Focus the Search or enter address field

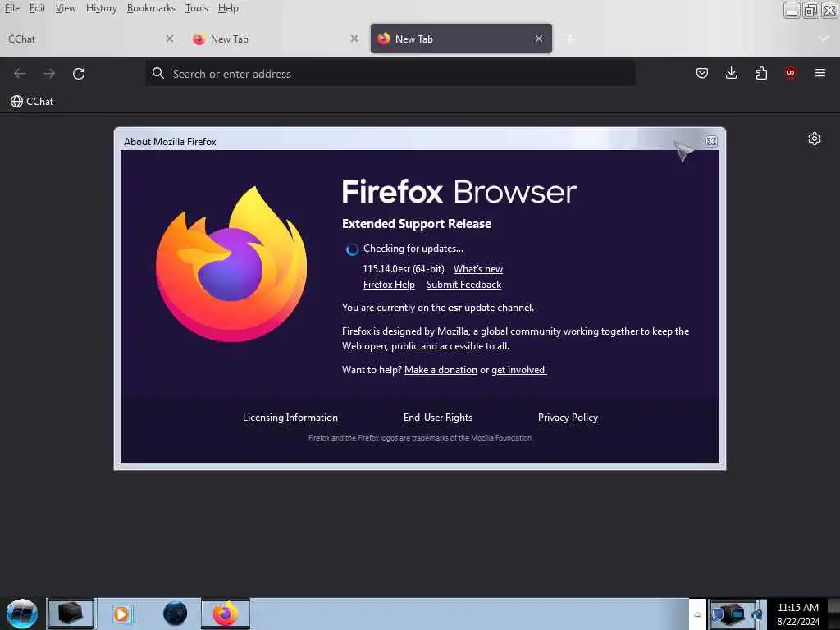(x=390, y=73)
